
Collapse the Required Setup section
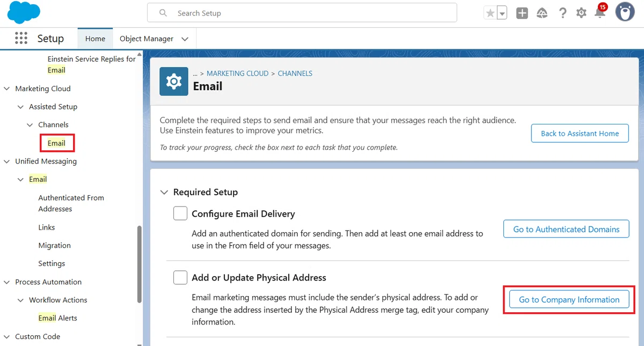click(x=165, y=192)
